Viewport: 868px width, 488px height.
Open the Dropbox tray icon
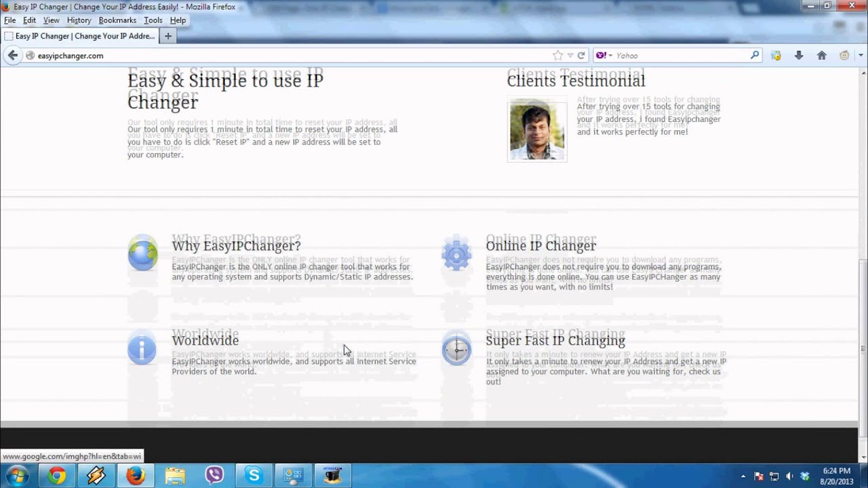point(805,476)
